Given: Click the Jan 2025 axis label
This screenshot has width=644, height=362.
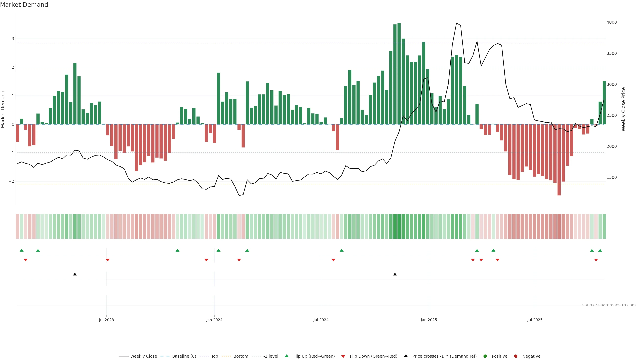Looking at the screenshot, I should (x=429, y=320).
